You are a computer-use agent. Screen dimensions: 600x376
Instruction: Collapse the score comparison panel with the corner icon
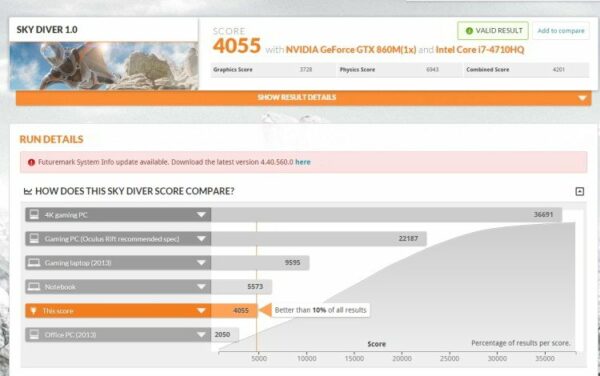[x=580, y=191]
